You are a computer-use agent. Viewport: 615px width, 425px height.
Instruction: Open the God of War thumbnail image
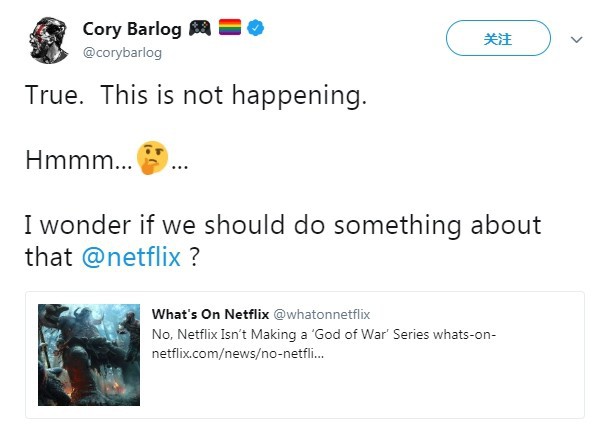[89, 355]
